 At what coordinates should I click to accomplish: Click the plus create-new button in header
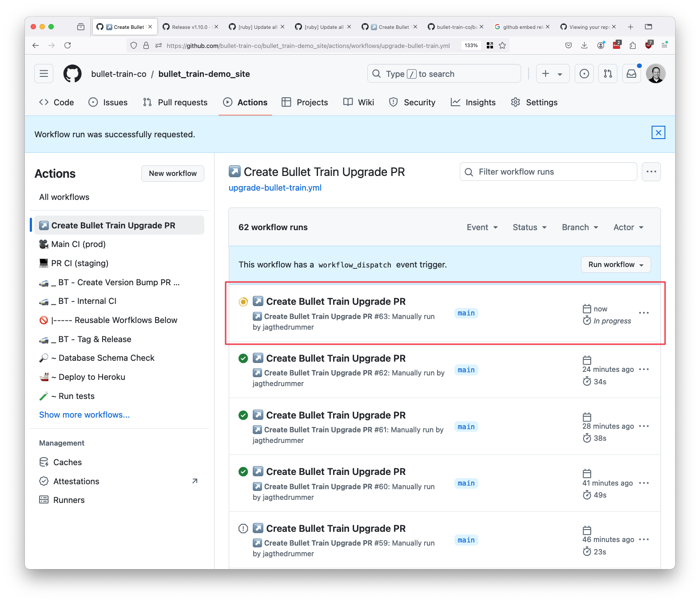click(546, 74)
